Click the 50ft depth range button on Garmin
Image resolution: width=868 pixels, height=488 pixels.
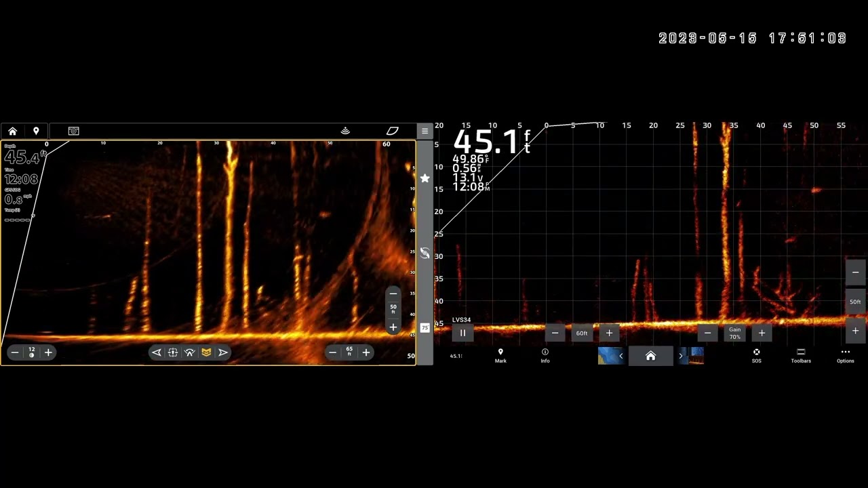tap(855, 302)
